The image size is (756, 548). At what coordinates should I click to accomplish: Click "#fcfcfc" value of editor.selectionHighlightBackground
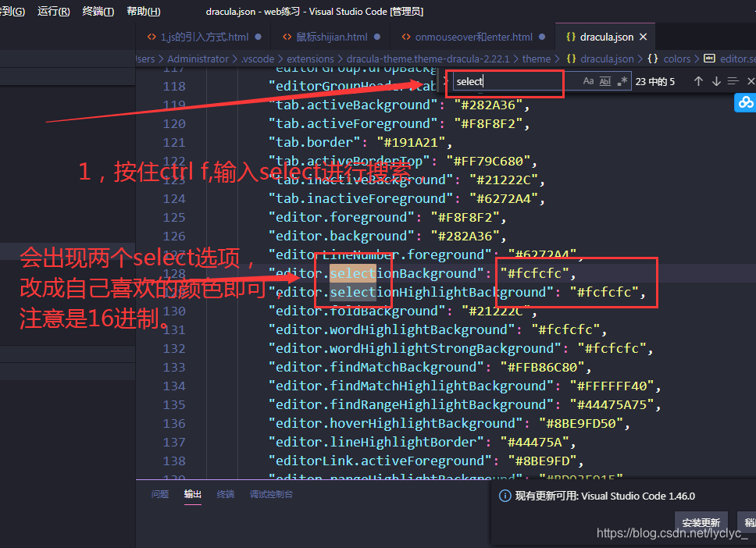pos(604,292)
